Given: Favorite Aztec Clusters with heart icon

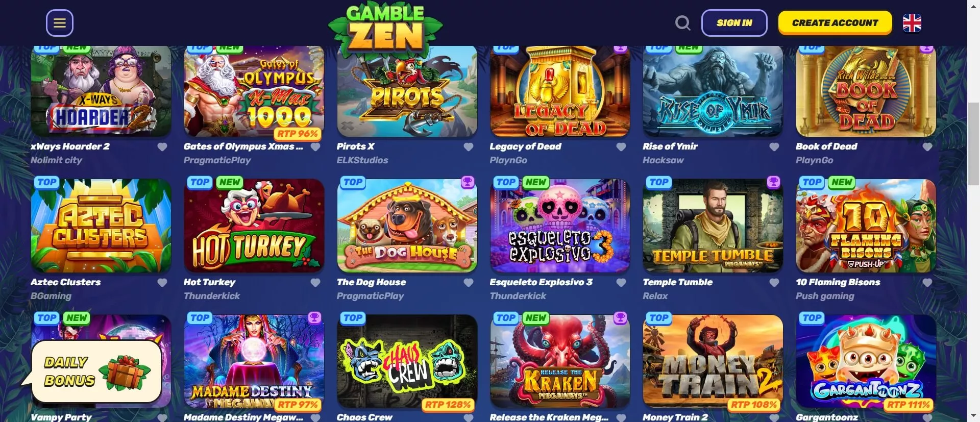Looking at the screenshot, I should tap(162, 283).
